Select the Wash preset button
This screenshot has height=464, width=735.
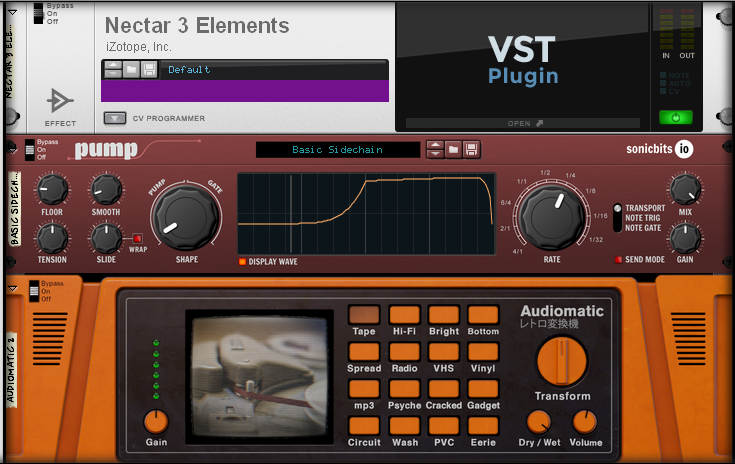point(404,426)
